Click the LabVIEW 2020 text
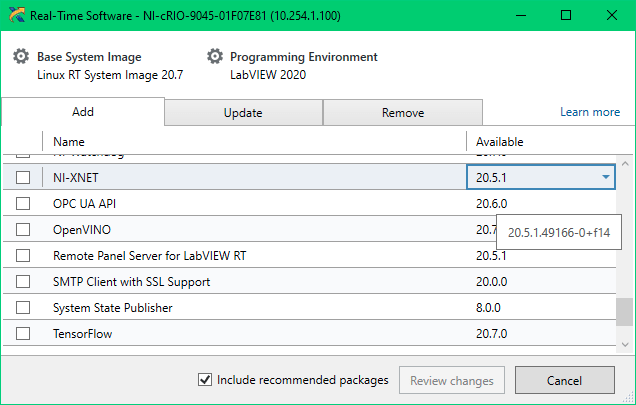 [x=268, y=75]
